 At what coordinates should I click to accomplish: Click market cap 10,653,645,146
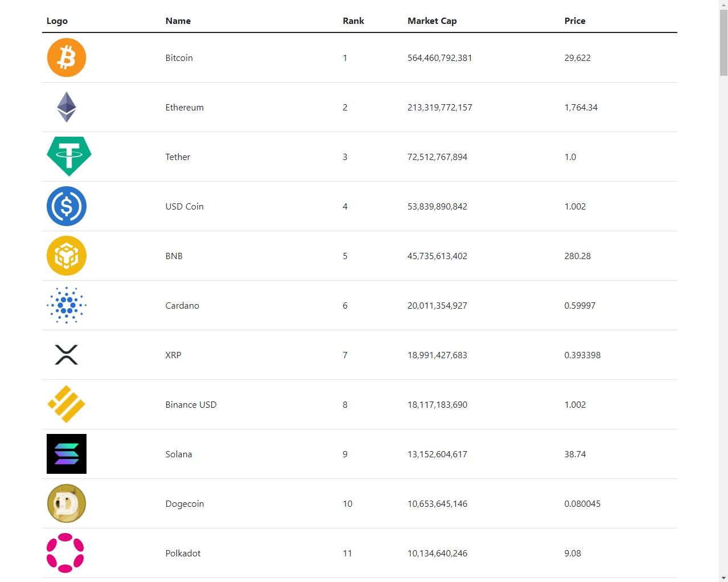point(438,504)
